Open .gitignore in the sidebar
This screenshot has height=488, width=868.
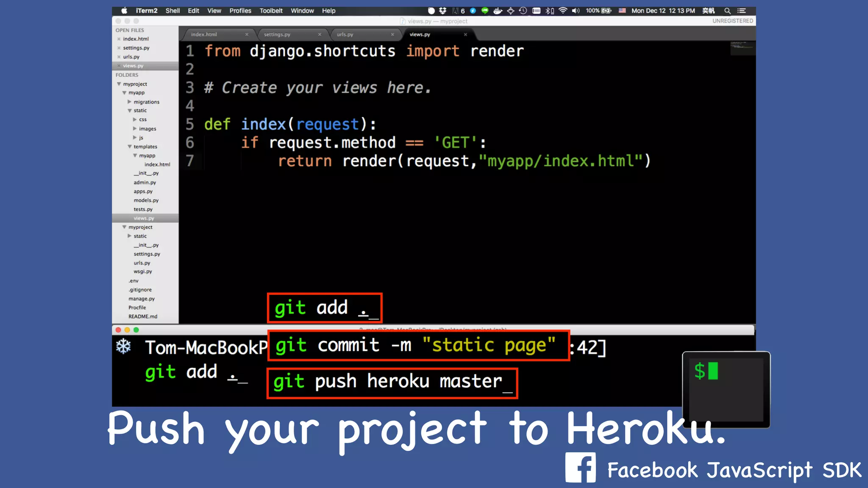click(x=140, y=290)
